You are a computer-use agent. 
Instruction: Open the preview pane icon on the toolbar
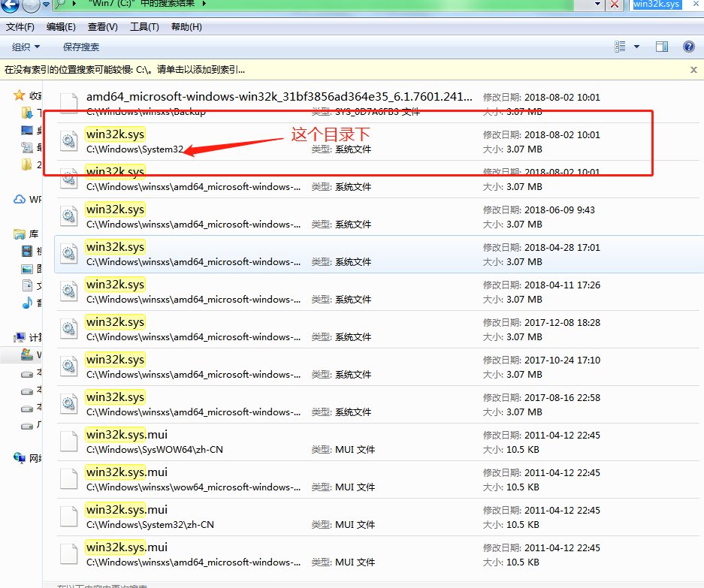point(662,46)
